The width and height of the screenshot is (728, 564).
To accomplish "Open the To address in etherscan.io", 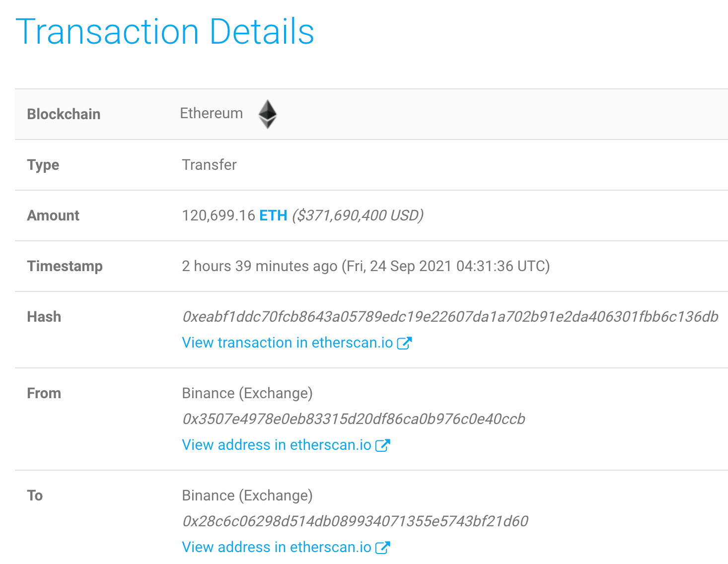I will click(x=276, y=547).
